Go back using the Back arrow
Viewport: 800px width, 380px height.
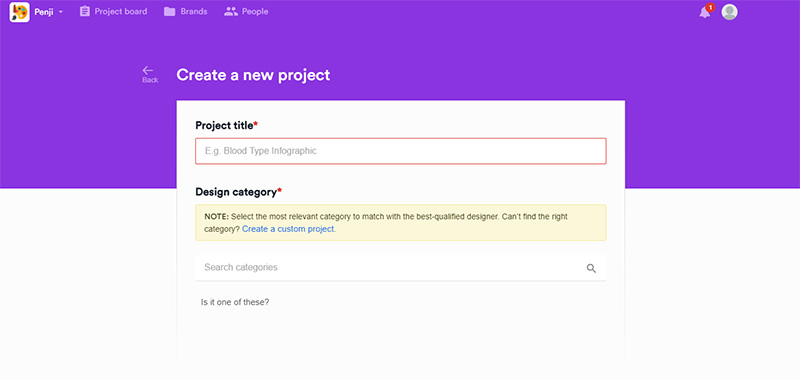coord(149,74)
